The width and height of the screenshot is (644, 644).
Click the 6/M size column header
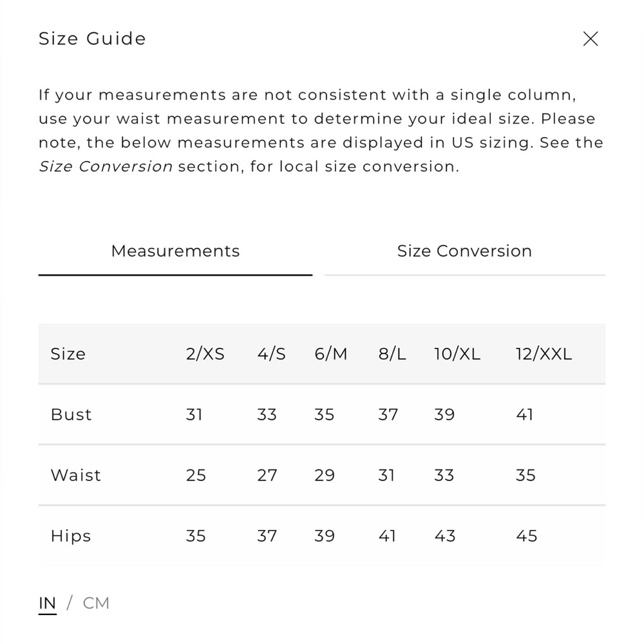coord(330,354)
